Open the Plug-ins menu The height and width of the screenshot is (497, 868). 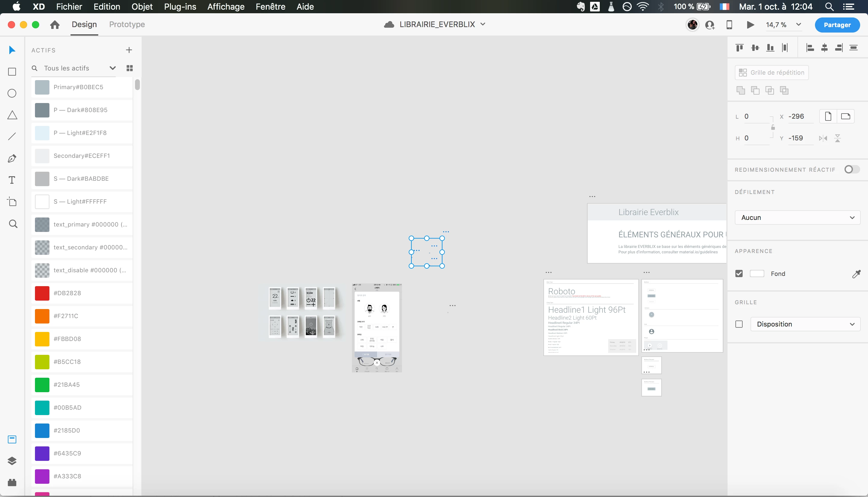click(180, 7)
